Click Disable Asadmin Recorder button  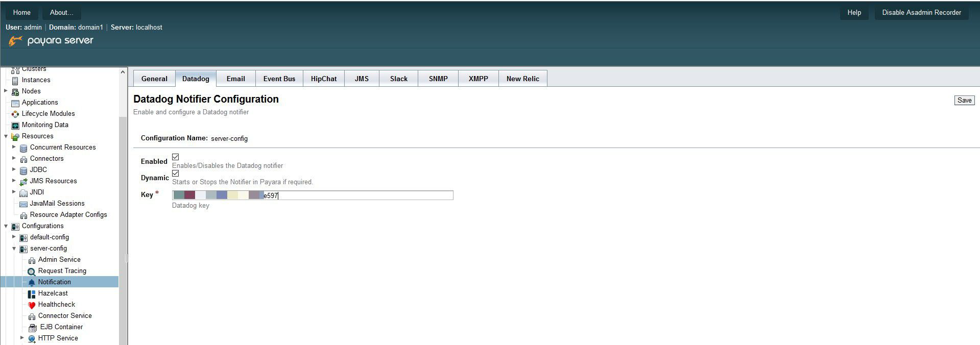click(921, 13)
